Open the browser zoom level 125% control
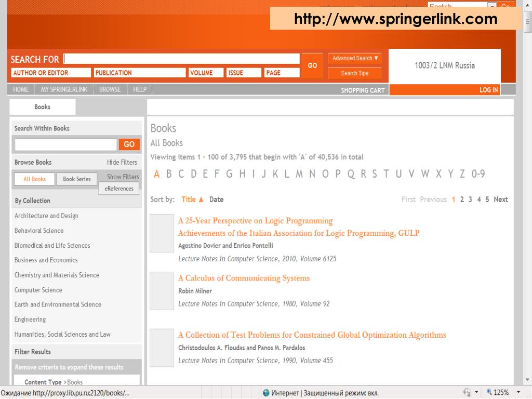Screen dimensions: 532x399 (501, 393)
